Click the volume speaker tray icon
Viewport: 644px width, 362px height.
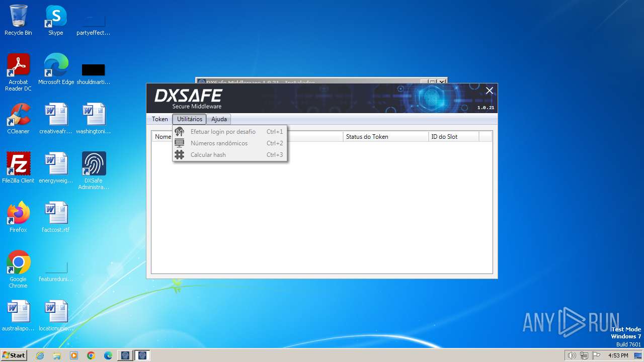point(572,355)
